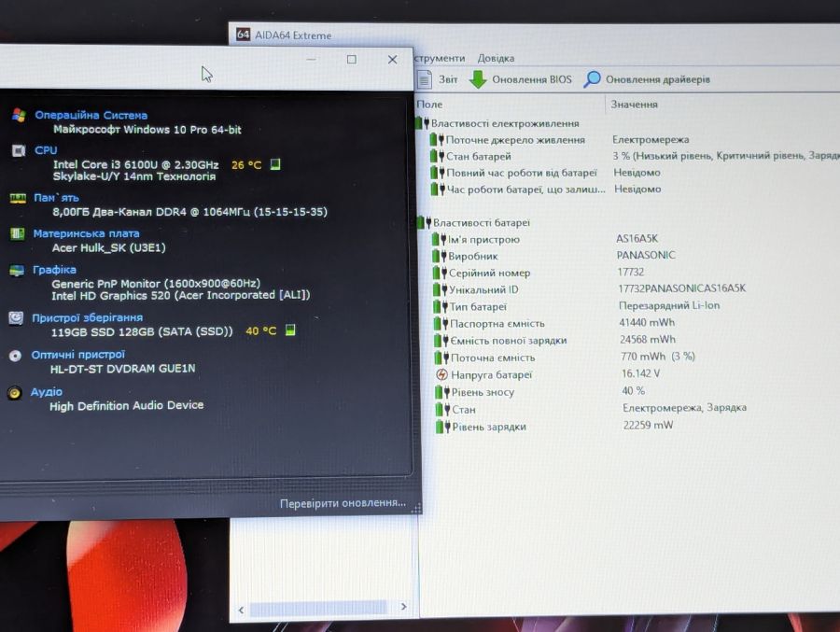Viewport: 840px width, 632px height.
Task: Maximize the front system info window
Action: point(352,59)
